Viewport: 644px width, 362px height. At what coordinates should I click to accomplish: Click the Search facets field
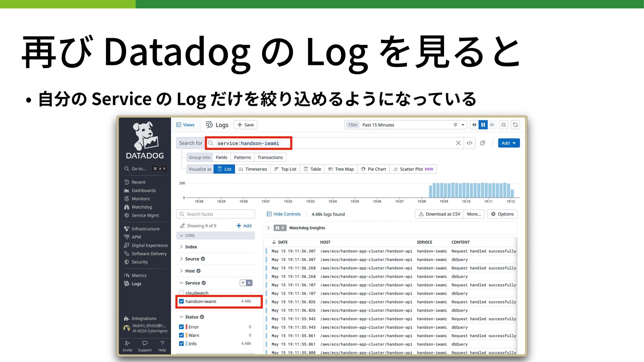point(215,214)
